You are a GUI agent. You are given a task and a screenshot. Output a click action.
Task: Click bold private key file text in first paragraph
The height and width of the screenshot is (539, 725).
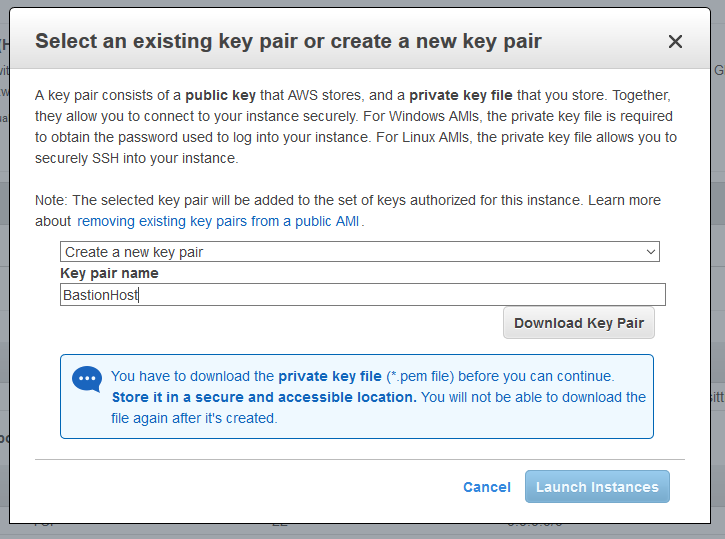[x=461, y=95]
